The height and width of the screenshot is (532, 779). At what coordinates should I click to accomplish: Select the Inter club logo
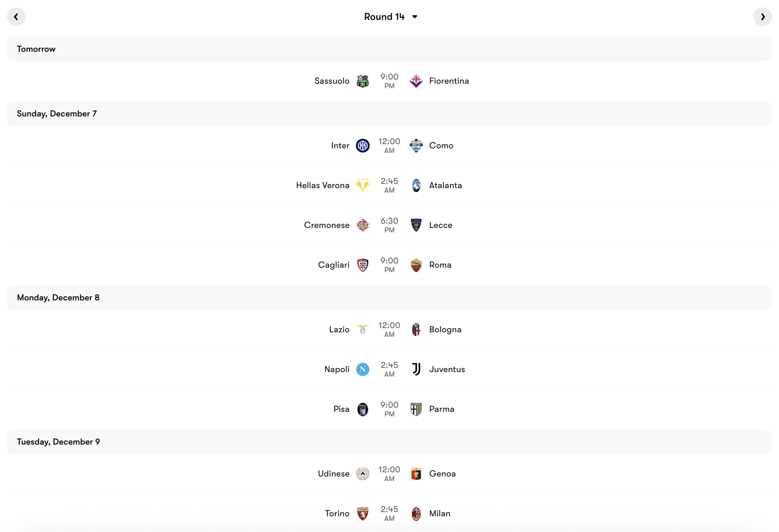coord(363,145)
